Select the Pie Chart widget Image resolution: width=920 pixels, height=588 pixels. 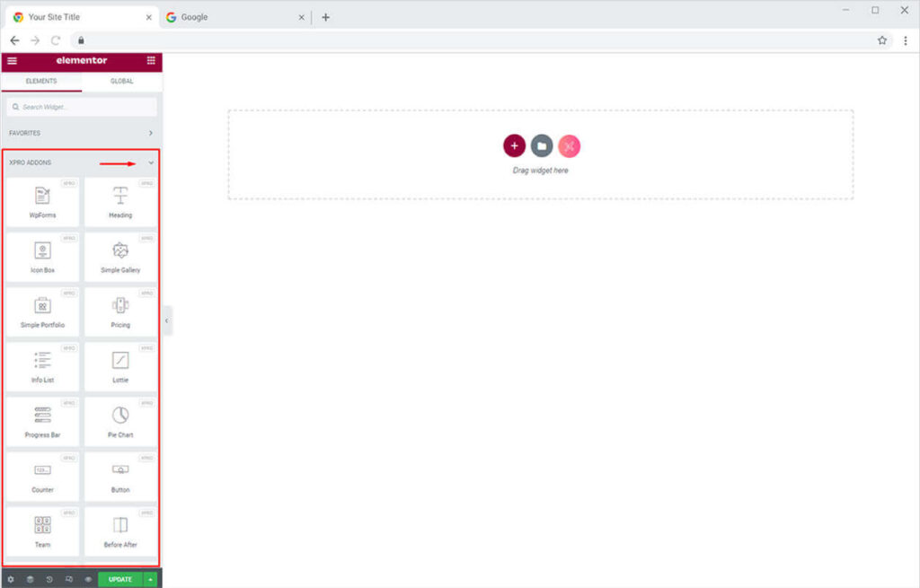click(x=120, y=421)
